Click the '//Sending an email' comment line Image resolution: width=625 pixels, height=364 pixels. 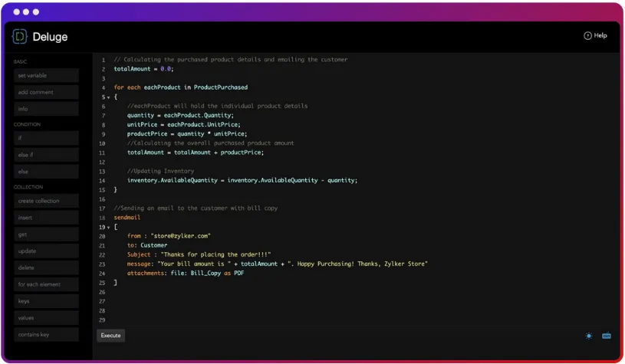click(x=196, y=208)
